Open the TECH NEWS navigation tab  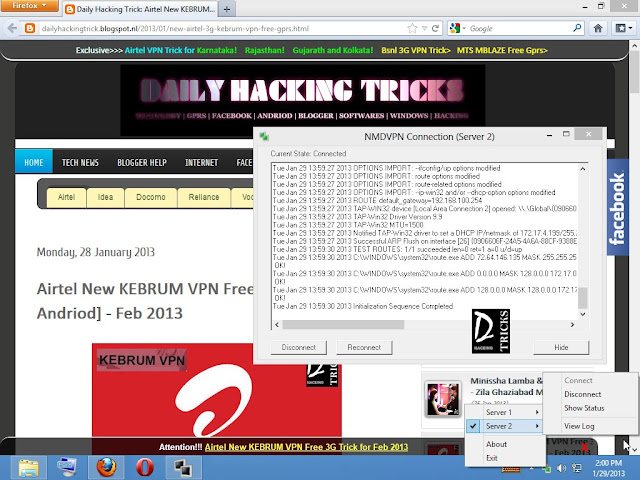pos(80,162)
